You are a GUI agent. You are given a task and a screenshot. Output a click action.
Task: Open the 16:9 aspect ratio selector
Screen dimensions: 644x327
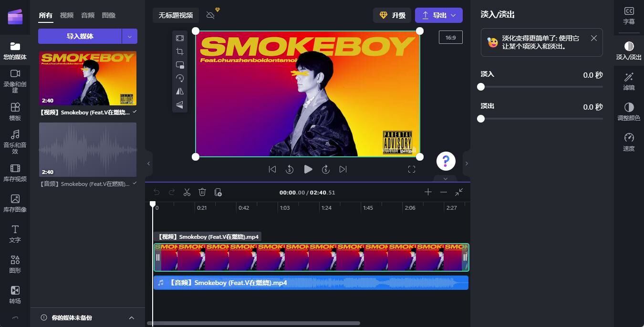point(451,37)
